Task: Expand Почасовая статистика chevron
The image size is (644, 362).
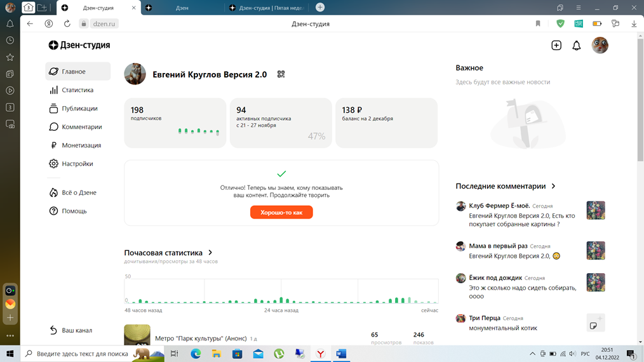Action: (210, 253)
